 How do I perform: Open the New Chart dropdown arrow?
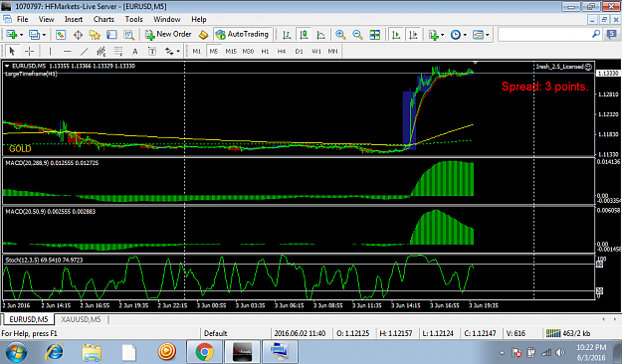[22, 35]
